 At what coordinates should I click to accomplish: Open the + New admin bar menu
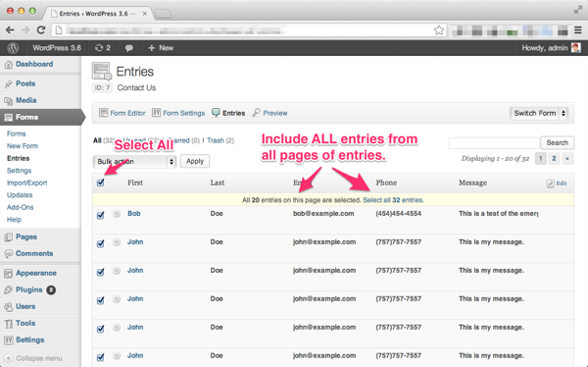161,48
